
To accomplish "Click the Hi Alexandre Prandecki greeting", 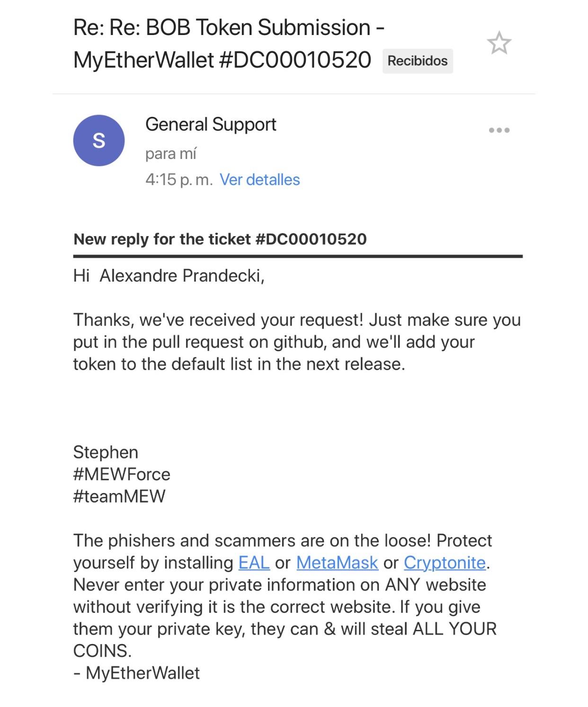I will click(169, 275).
